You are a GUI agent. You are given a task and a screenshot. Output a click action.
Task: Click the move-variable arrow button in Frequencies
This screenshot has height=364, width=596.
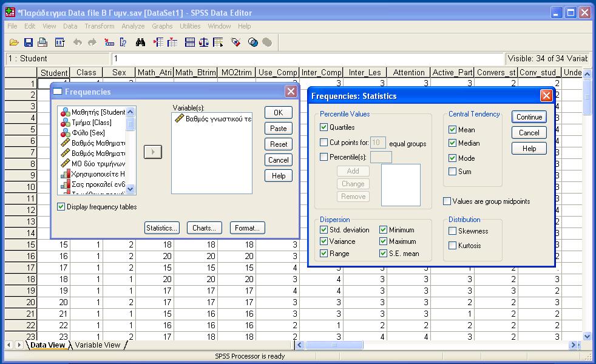click(153, 152)
